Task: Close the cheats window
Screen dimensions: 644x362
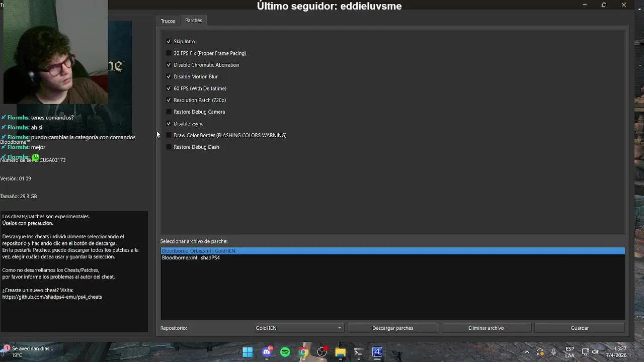Action: (x=624, y=5)
